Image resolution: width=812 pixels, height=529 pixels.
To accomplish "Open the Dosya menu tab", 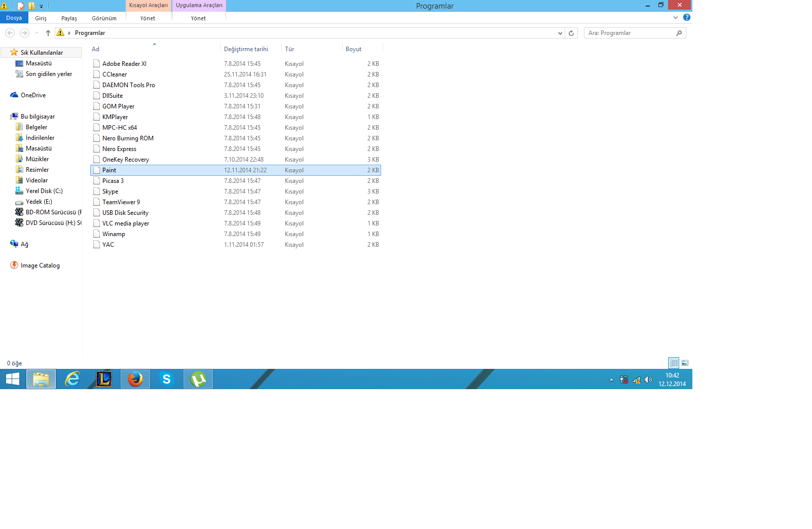I will 14,18.
